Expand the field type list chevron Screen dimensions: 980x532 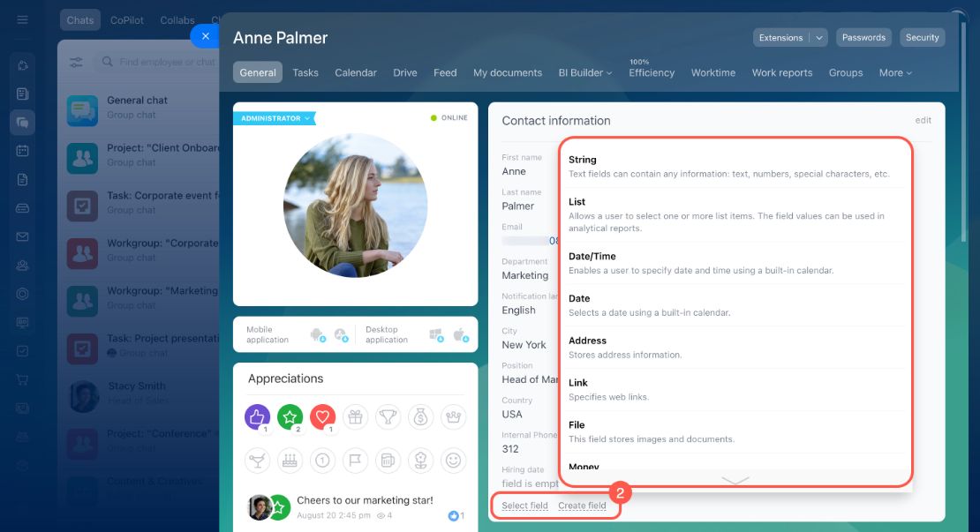[x=735, y=480]
